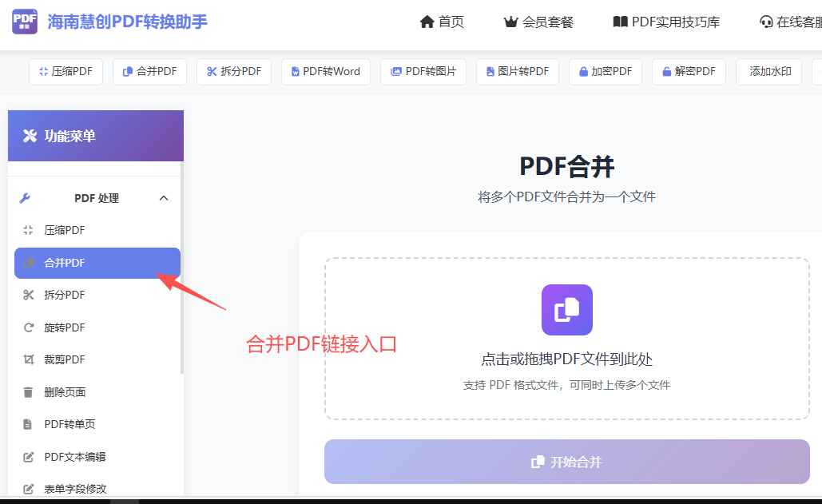822x504 pixels.
Task: Click the 拆分PDF toolbar button
Action: [x=234, y=71]
